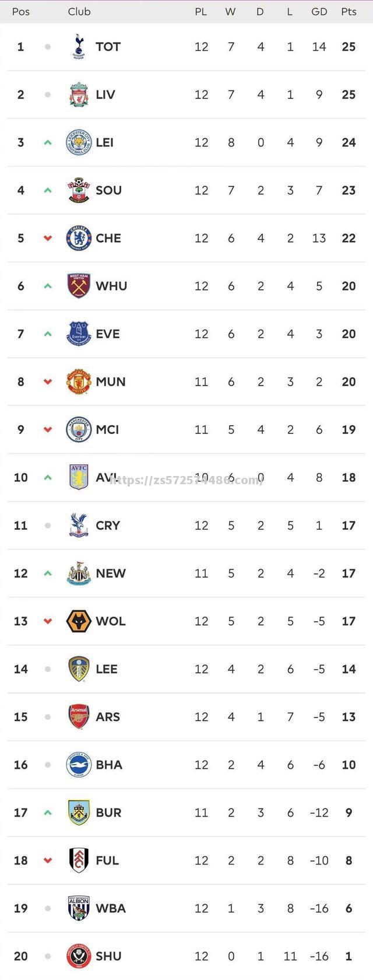Sort table by Pts column header
This screenshot has width=373, height=980.
click(349, 12)
